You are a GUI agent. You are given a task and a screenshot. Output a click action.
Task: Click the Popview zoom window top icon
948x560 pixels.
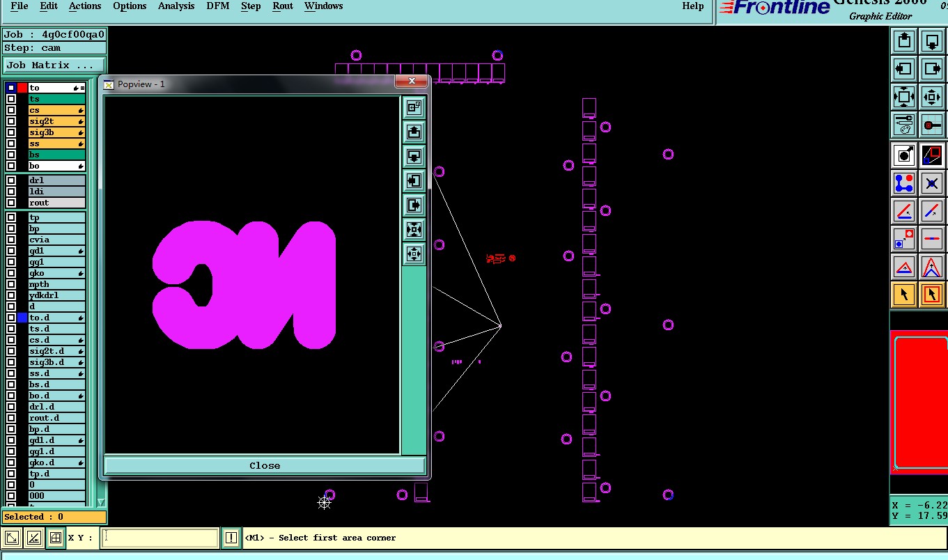(x=414, y=108)
